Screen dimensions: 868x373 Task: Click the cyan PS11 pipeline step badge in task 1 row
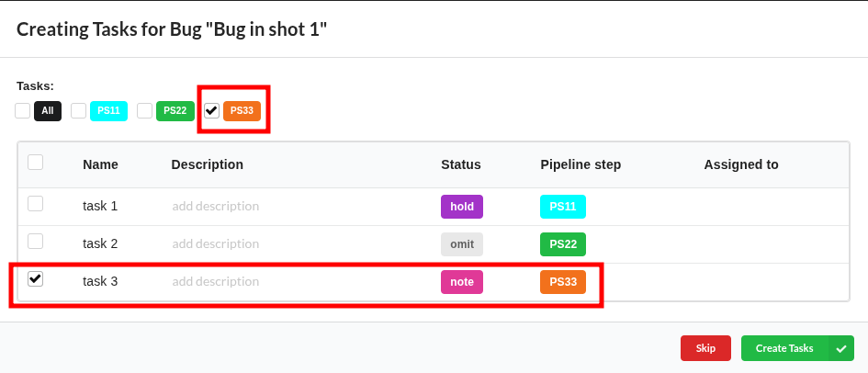click(563, 207)
